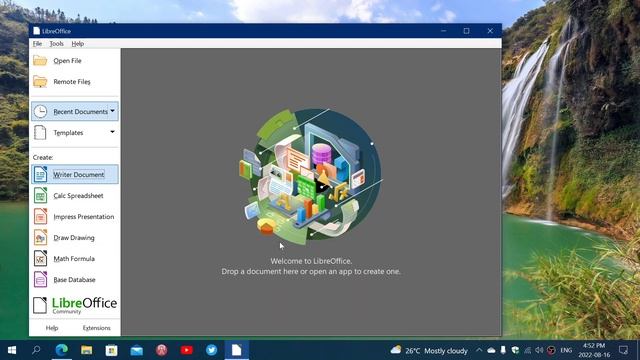Click the Recent Documents clock icon

[x=40, y=111]
